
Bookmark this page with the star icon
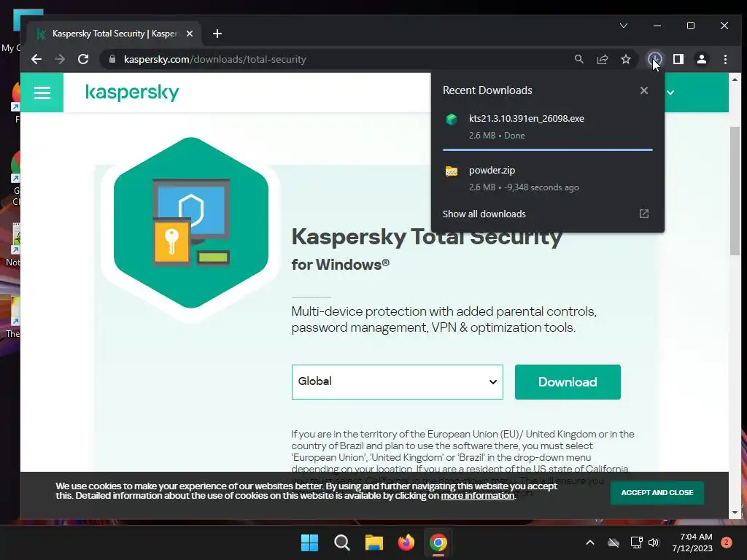(625, 59)
